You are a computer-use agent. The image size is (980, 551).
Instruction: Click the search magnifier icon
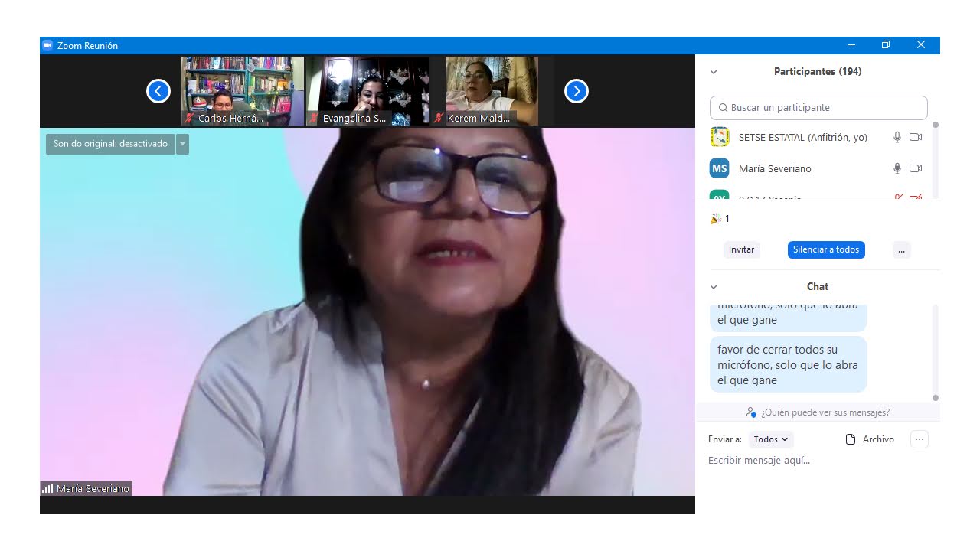coord(723,108)
